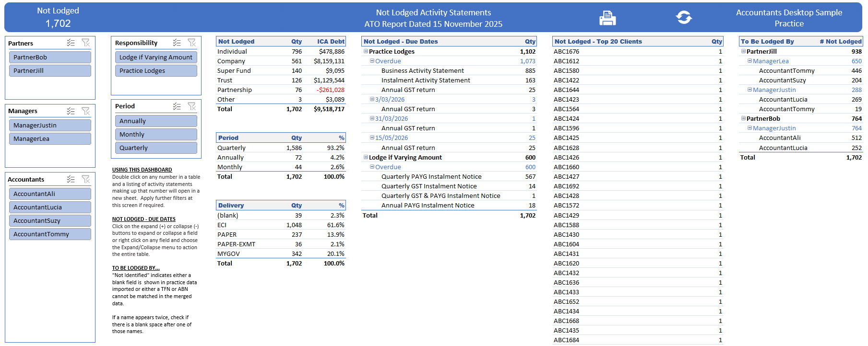
Task: Click AccountantSuzy count 204
Action: click(x=856, y=80)
